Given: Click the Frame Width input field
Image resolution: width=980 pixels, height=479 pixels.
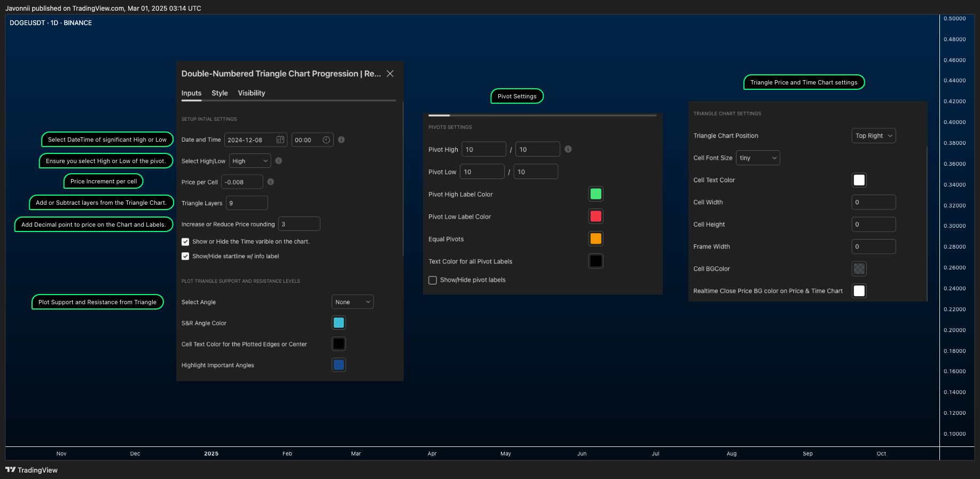Looking at the screenshot, I should pyautogui.click(x=874, y=246).
